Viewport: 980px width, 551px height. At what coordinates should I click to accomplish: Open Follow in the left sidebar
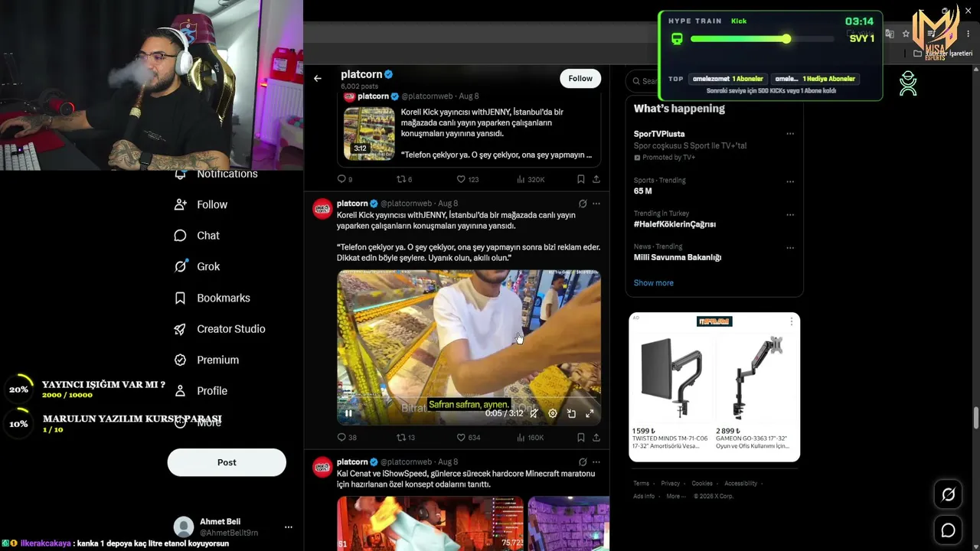[201, 204]
